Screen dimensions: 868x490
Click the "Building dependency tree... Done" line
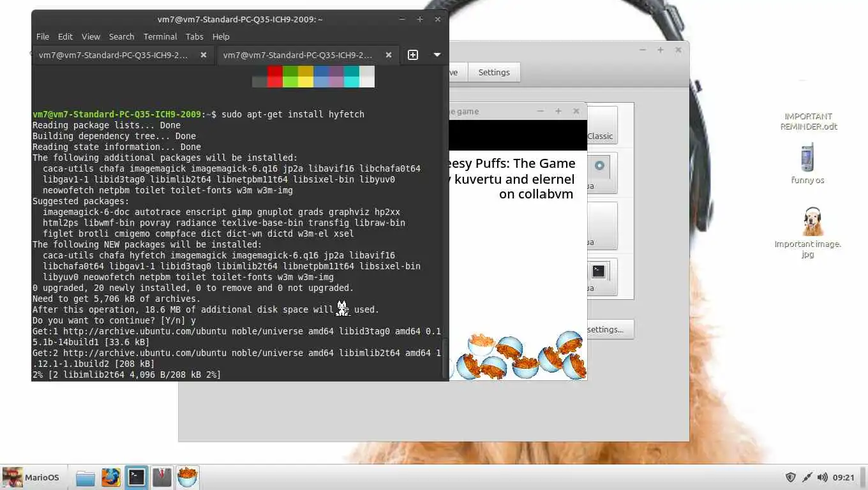[x=114, y=136]
